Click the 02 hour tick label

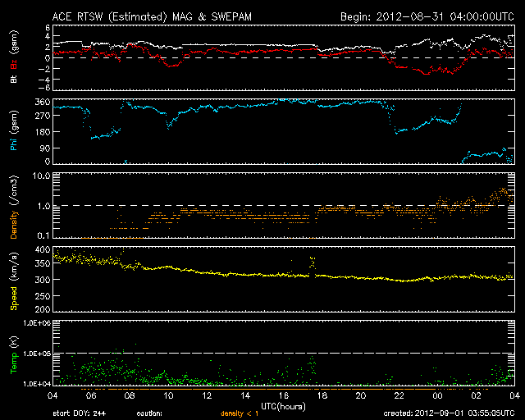click(x=477, y=396)
